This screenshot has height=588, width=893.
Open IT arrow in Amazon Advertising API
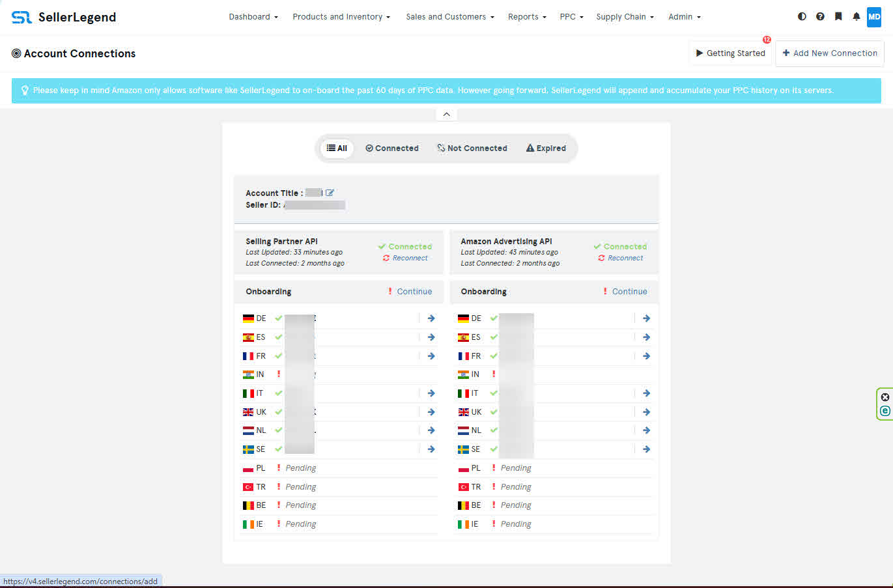tap(646, 393)
